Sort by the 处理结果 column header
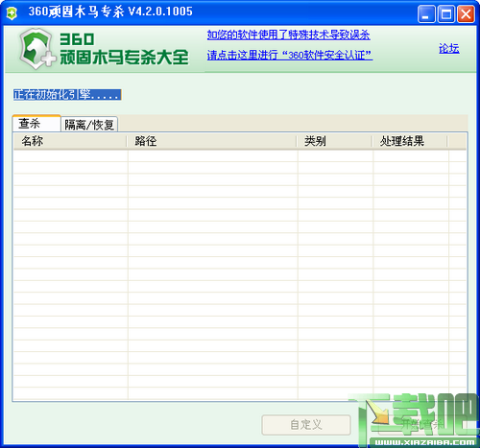 coord(410,141)
